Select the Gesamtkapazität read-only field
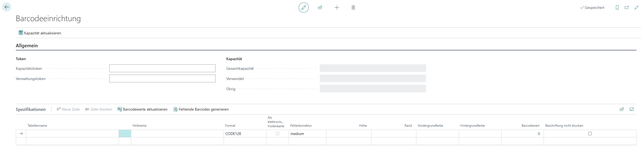The height and width of the screenshot is (146, 644). tap(373, 68)
